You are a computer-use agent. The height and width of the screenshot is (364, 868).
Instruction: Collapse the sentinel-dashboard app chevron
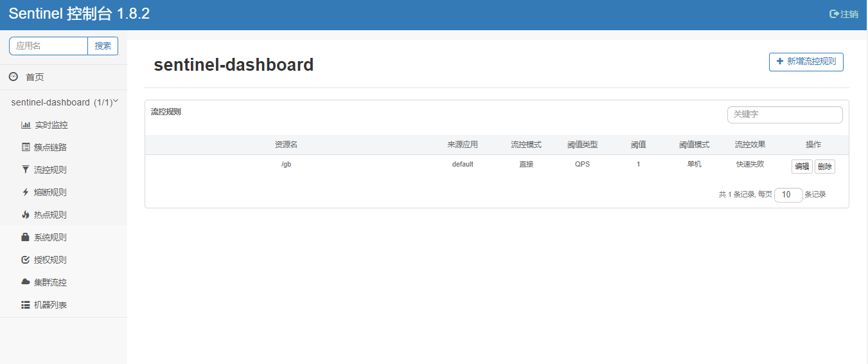coord(116,102)
